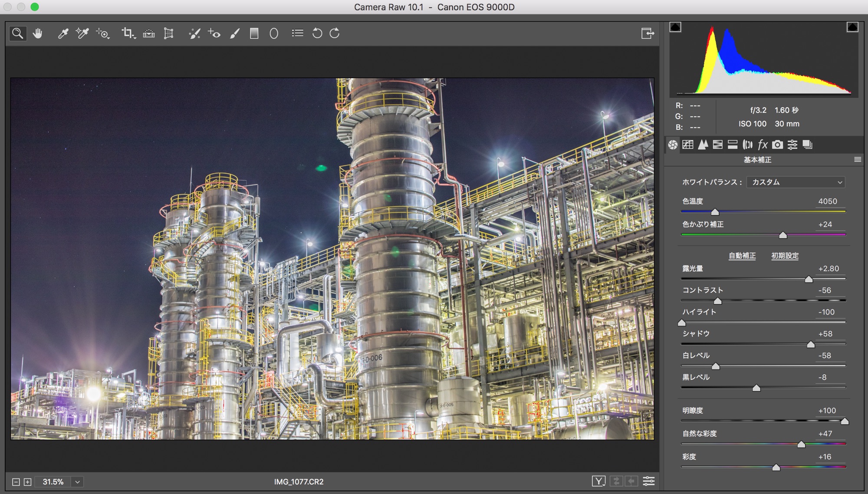Screen dimensions: 868x494
Task: Select the Targeted Adjustment tool
Action: pyautogui.click(x=103, y=33)
